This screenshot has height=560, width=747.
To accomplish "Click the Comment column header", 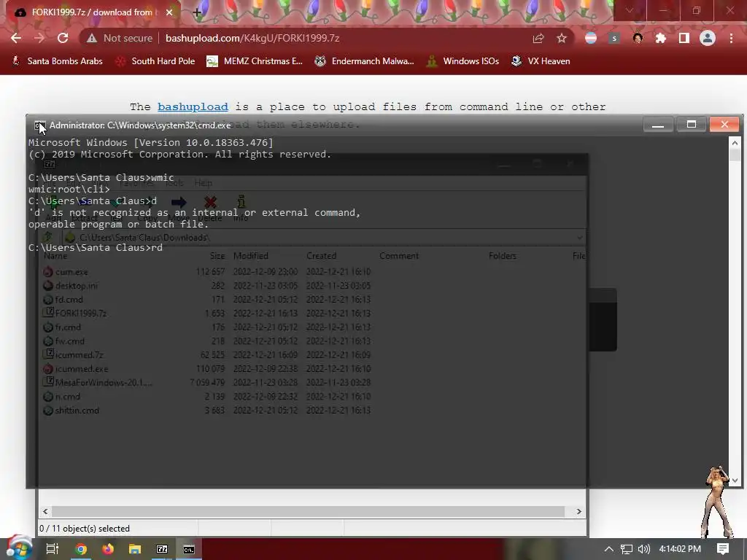I will [399, 256].
